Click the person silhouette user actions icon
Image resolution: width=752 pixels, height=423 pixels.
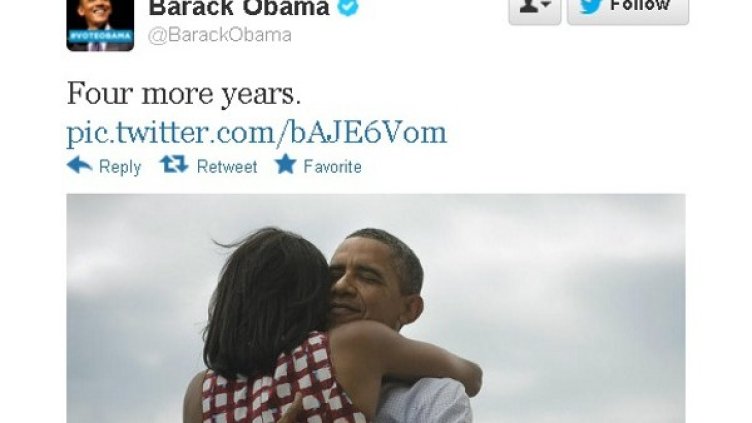[x=528, y=6]
